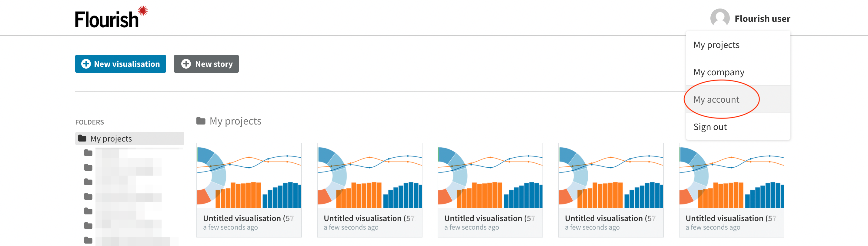Click the first blurred subfolder icon
This screenshot has height=246, width=868.
click(x=88, y=153)
